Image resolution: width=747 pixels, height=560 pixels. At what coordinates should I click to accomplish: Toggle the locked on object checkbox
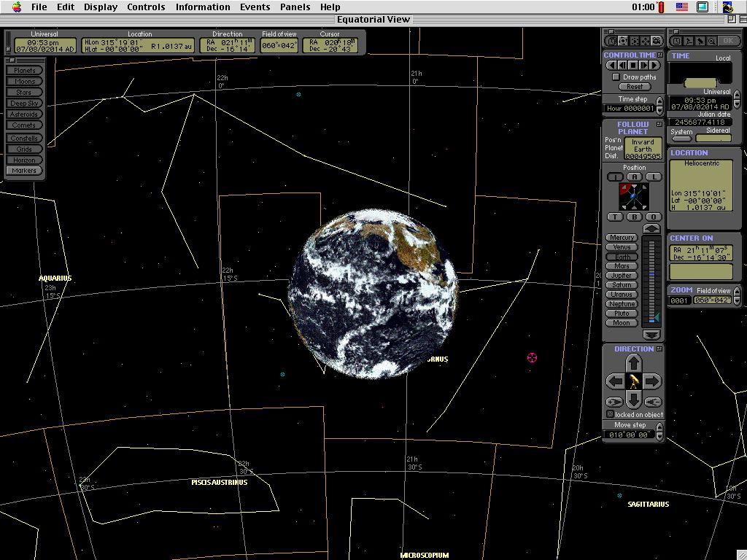611,414
